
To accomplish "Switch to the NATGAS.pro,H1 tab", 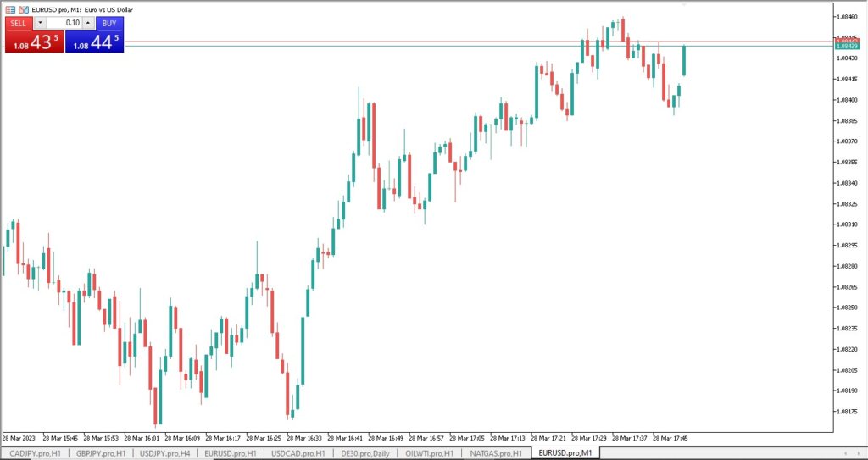I will 497,453.
